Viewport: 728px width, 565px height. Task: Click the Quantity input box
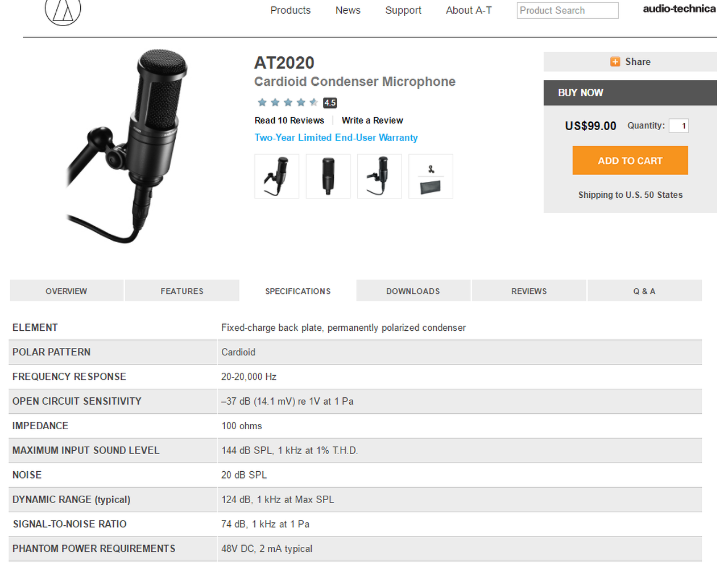pos(679,126)
